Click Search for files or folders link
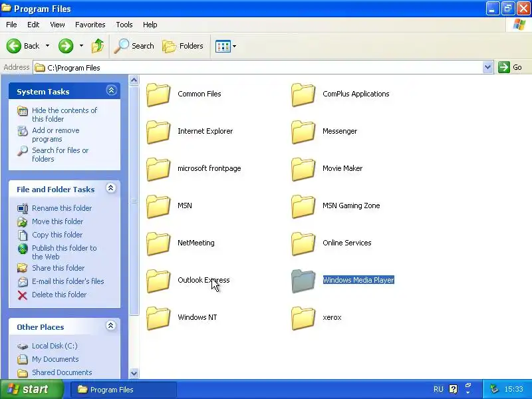The height and width of the screenshot is (399, 532). click(60, 154)
